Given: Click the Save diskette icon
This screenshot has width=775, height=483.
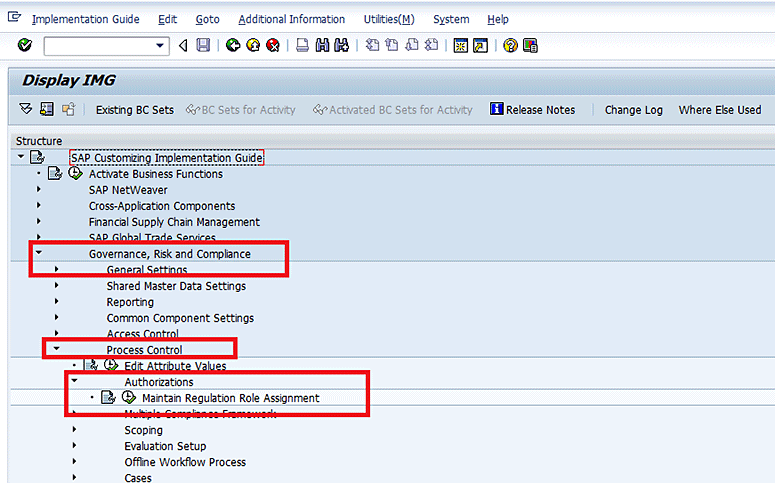Looking at the screenshot, I should coord(203,45).
